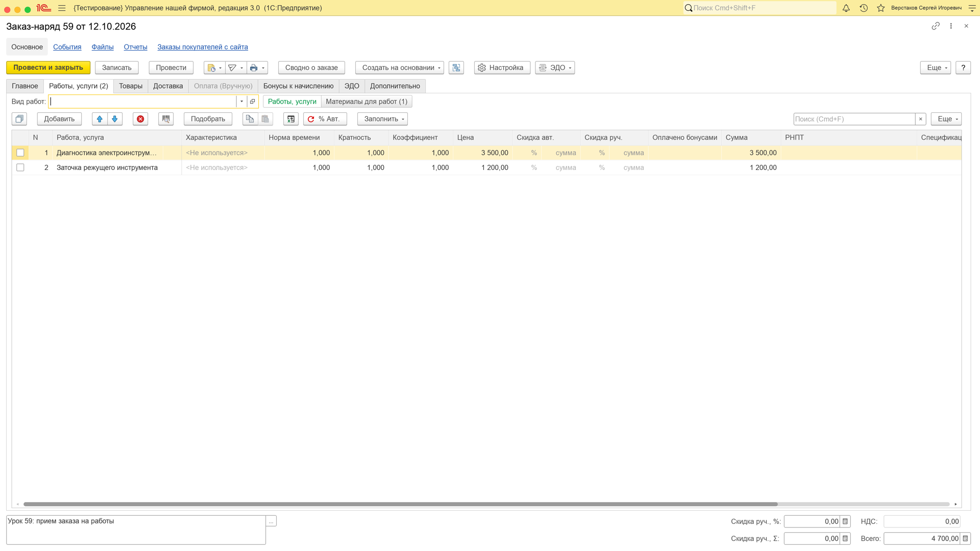Click the select-all rows checkbox icon

(x=19, y=119)
